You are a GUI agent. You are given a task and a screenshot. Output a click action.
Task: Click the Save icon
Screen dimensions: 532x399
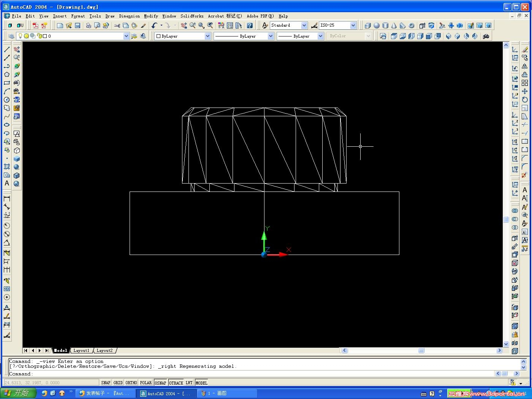pyautogui.click(x=78, y=25)
